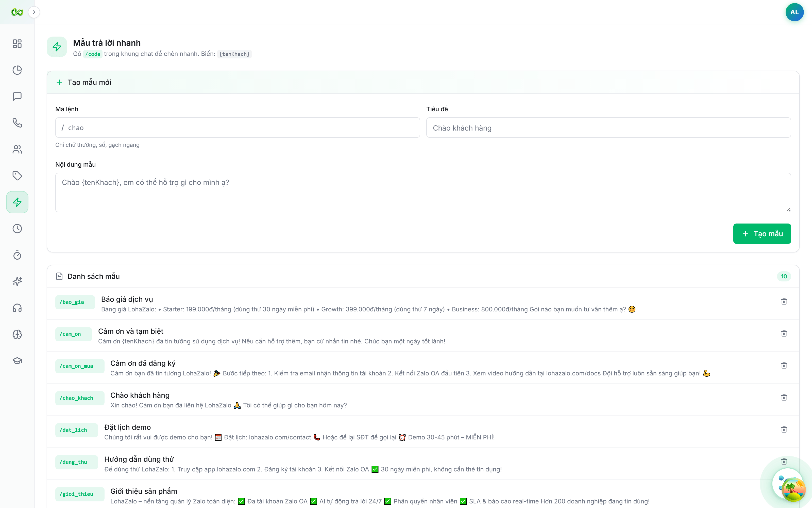The image size is (812, 508).
Task: Click the 'Bảng giá LohaZalo' pricing description text
Action: tap(368, 309)
